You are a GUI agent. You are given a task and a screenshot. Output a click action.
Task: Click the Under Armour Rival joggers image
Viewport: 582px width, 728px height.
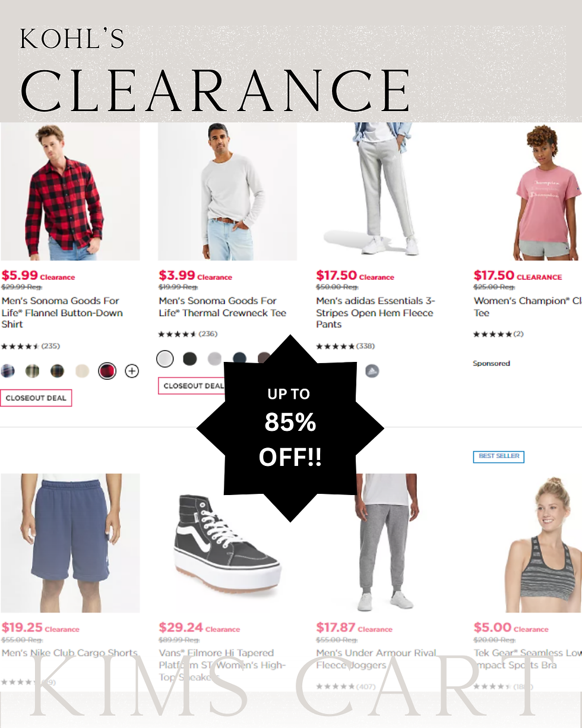pos(385,543)
